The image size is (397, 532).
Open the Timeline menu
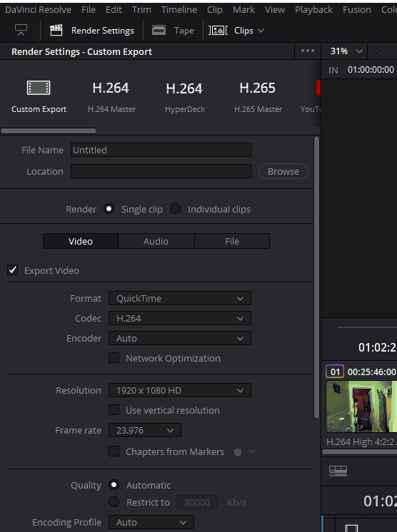coord(179,9)
